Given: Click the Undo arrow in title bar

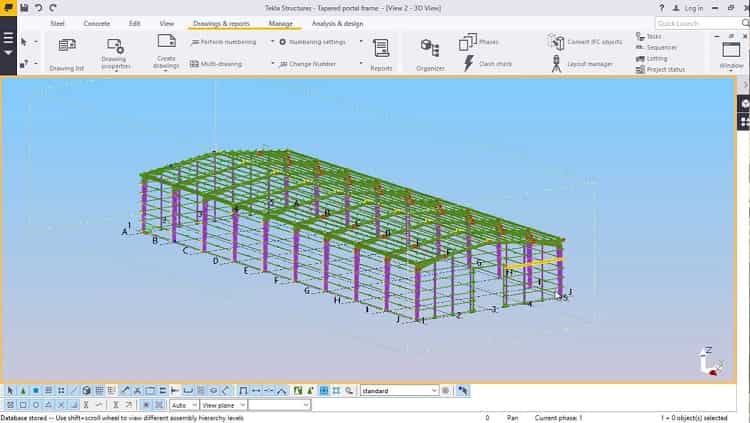Looking at the screenshot, I should point(38,7).
